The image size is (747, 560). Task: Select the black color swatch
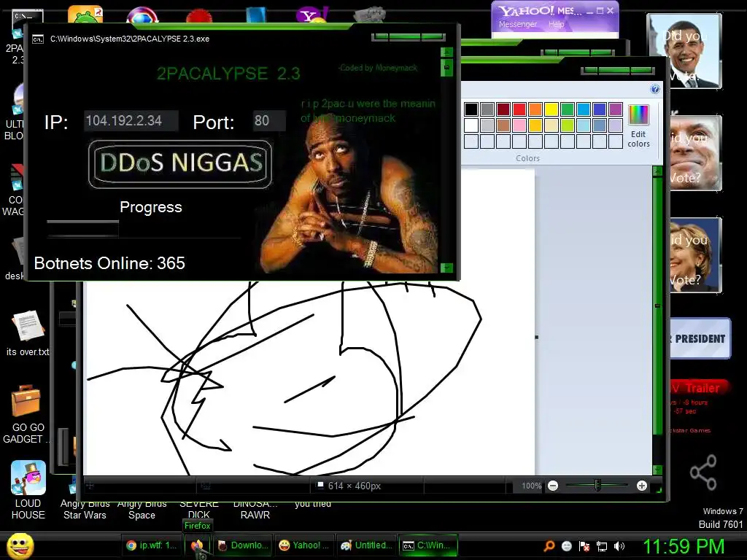tap(471, 109)
